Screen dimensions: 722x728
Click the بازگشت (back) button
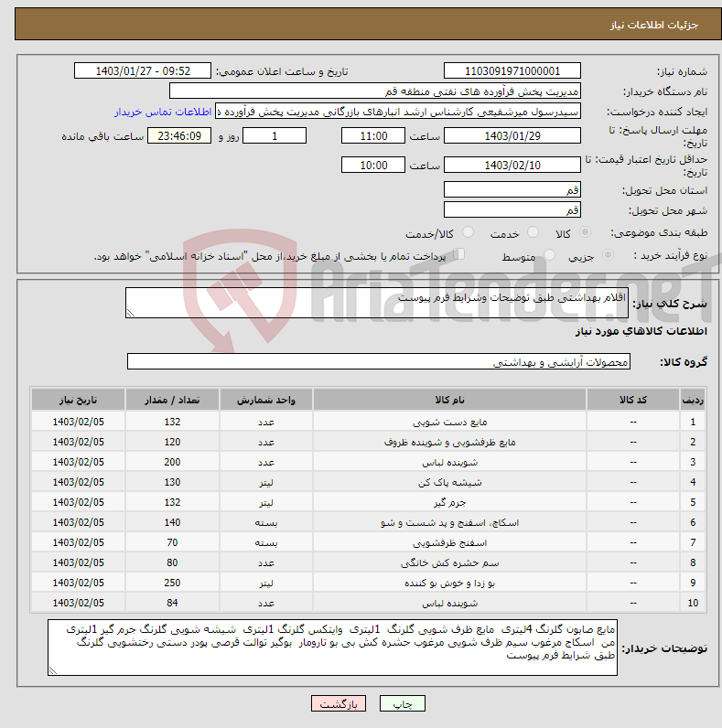tap(339, 704)
